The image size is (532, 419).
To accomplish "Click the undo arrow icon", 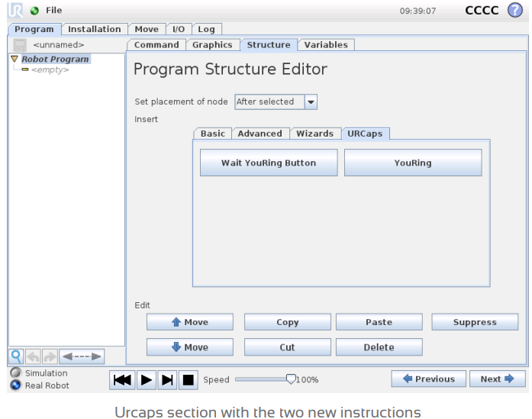I will (x=34, y=356).
